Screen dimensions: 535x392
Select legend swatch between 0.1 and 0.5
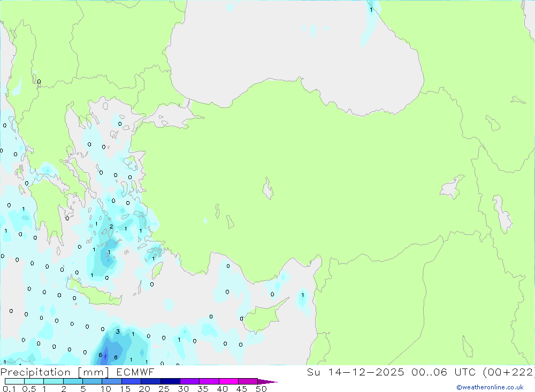point(14,381)
